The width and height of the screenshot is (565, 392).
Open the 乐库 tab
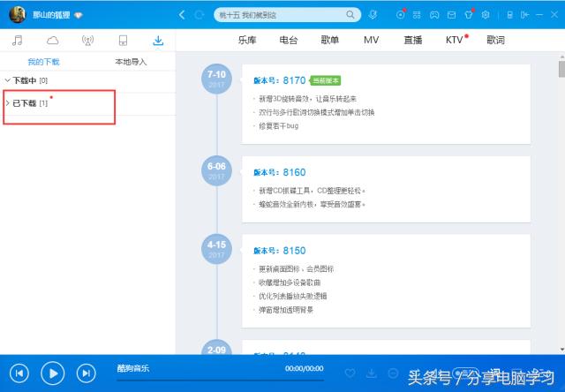click(x=247, y=40)
